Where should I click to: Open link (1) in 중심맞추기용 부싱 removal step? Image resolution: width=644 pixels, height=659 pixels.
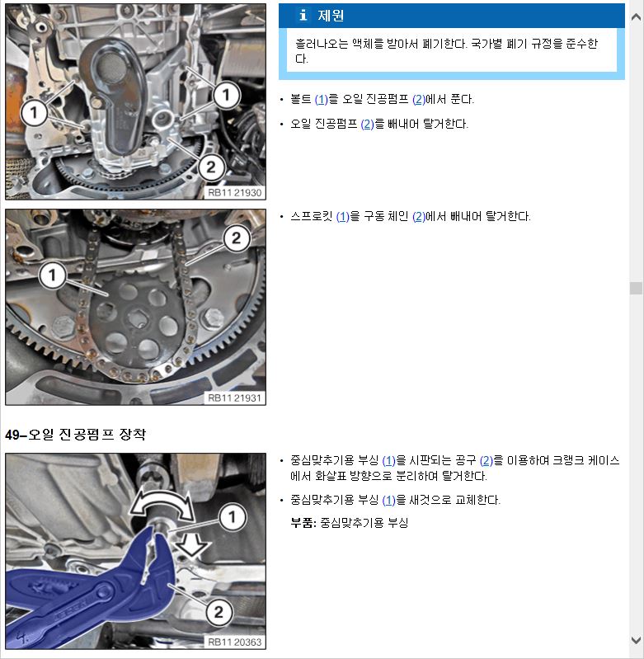coord(388,460)
